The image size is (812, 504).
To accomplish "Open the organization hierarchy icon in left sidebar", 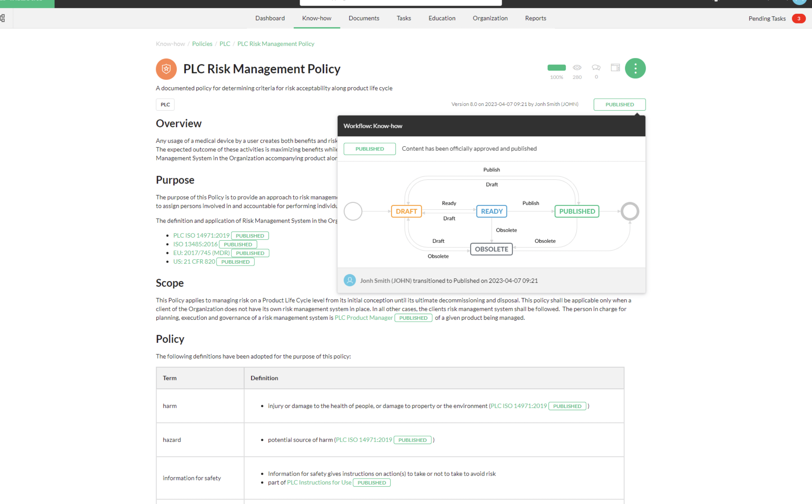I will coord(3,18).
